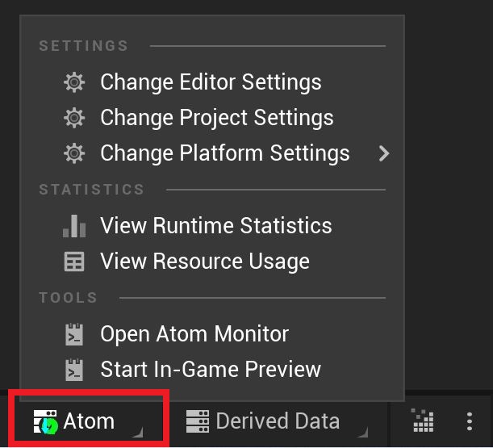Image resolution: width=493 pixels, height=448 pixels.
Task: Open the Derived Data dropdown menu
Action: [x=278, y=421]
